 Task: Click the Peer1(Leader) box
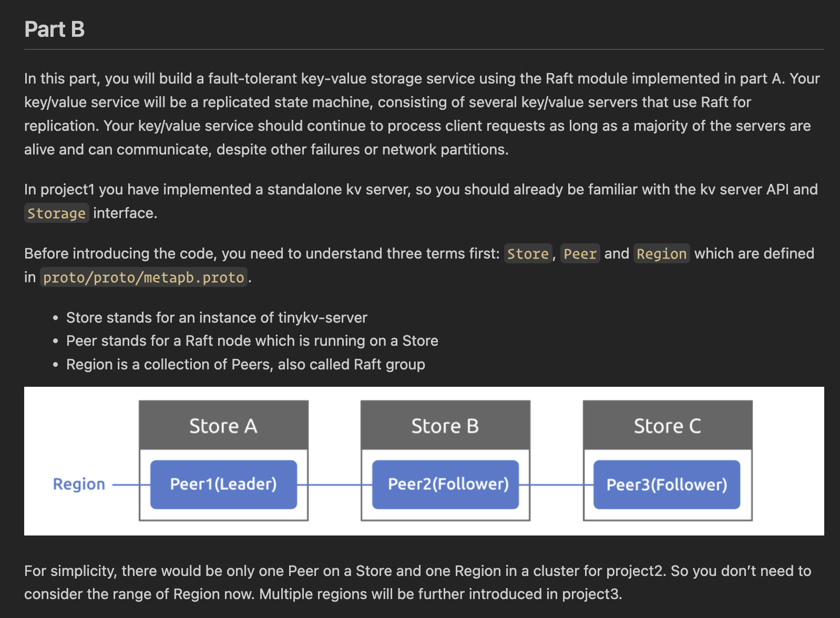223,484
